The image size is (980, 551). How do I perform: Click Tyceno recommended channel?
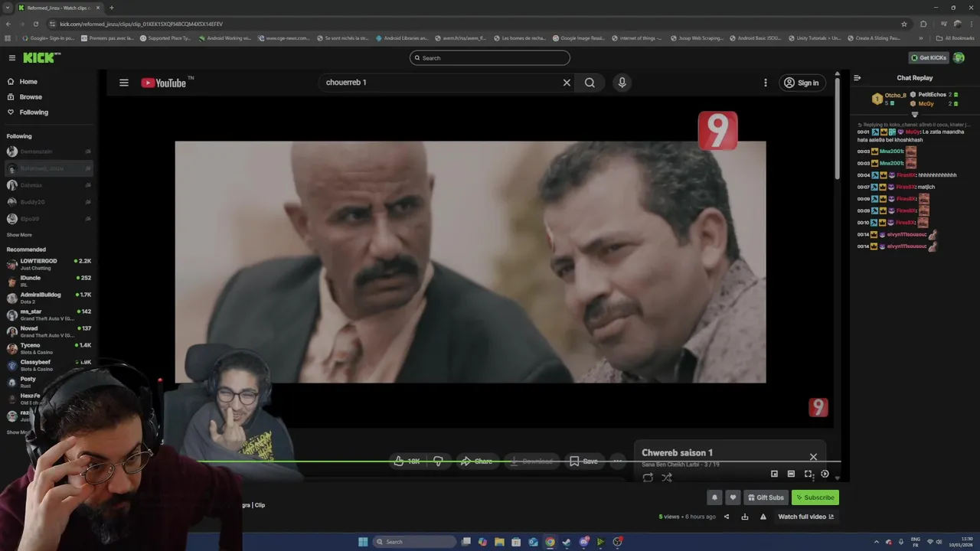pyautogui.click(x=48, y=348)
